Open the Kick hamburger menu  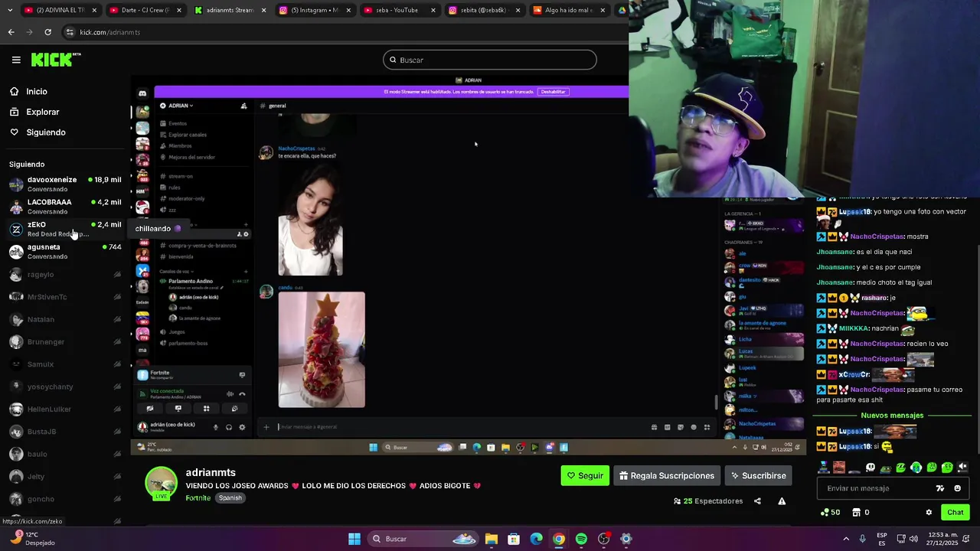click(x=16, y=60)
